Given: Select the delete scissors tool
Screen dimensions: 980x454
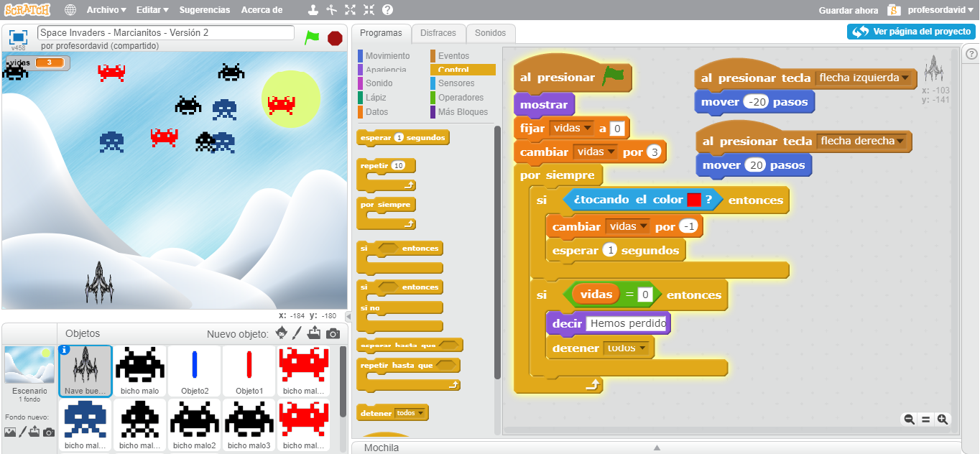Looking at the screenshot, I should pos(331,10).
